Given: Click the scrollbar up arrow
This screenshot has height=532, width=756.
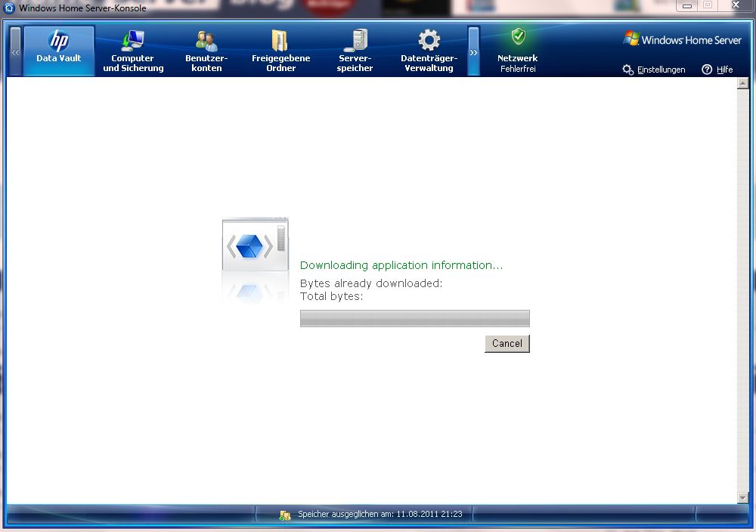Looking at the screenshot, I should pos(742,84).
